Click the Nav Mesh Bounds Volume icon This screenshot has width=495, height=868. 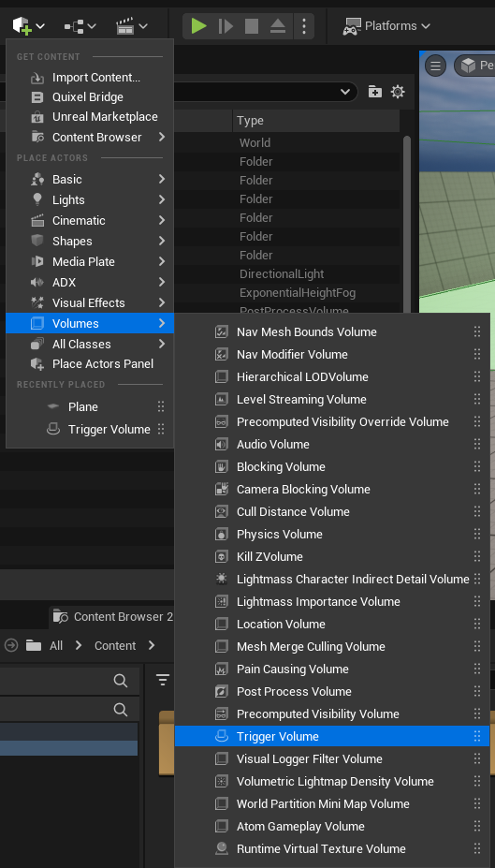click(221, 332)
